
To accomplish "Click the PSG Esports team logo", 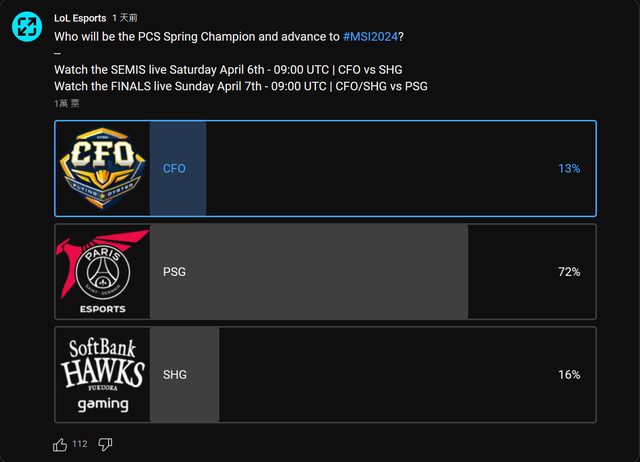I will [x=102, y=272].
